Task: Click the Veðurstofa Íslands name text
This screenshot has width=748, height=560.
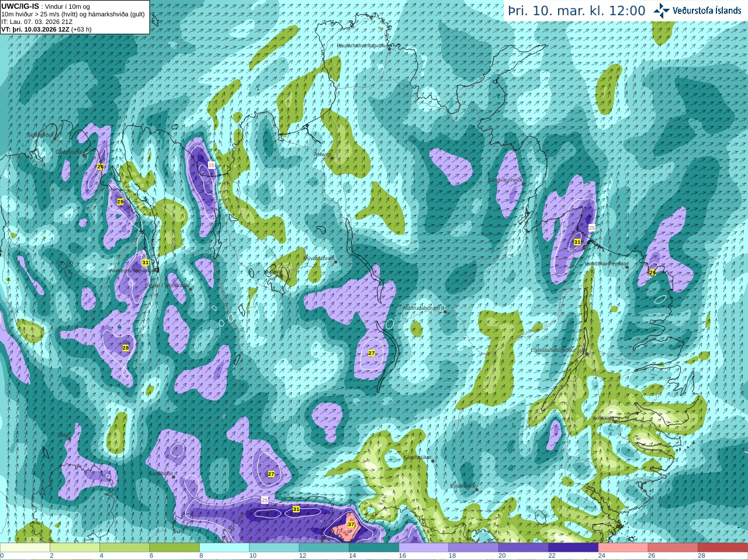Action: pyautogui.click(x=707, y=11)
